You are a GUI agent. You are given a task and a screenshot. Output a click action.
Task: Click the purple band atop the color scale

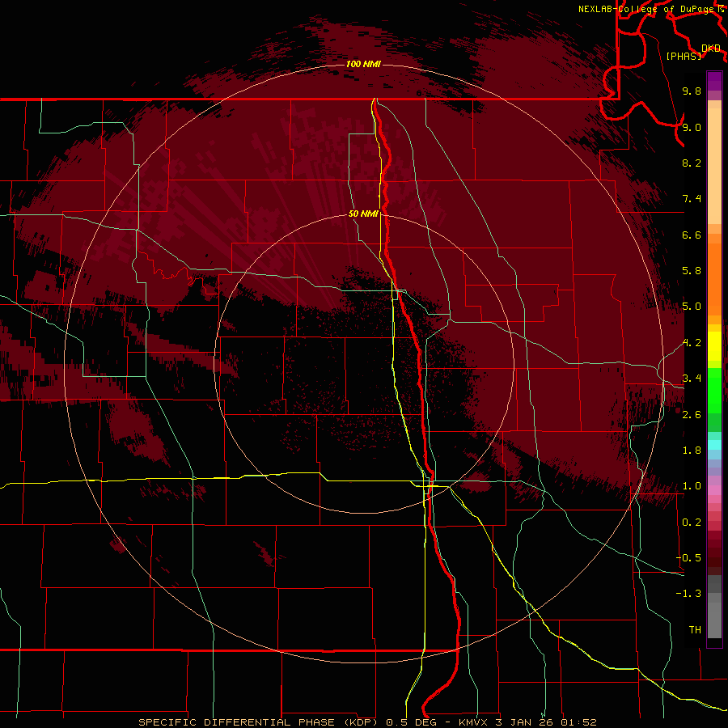pyautogui.click(x=714, y=81)
